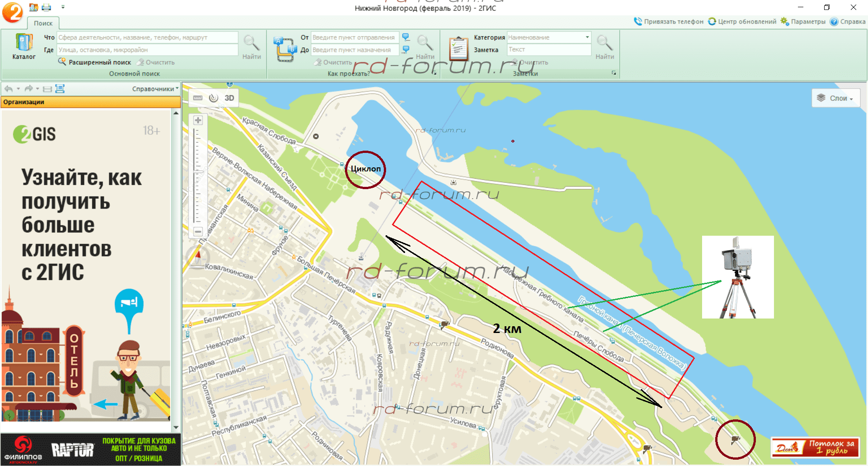Open the back history dropdown arrow
Screen dimensions: 868x466
point(18,89)
